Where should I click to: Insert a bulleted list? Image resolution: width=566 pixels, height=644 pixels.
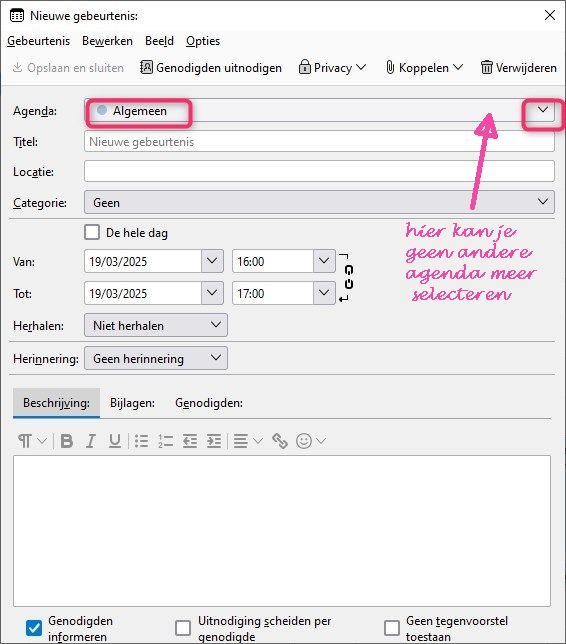(142, 441)
